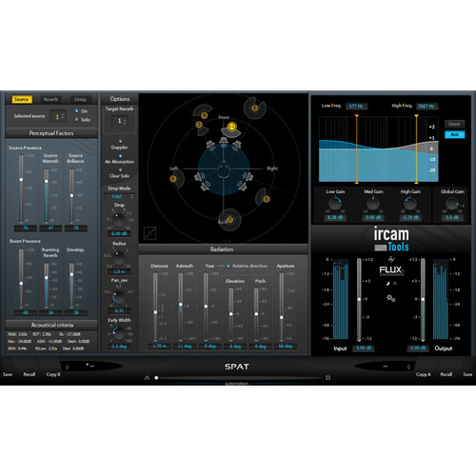
Task: Click the right-side Save button
Action: tap(467, 374)
